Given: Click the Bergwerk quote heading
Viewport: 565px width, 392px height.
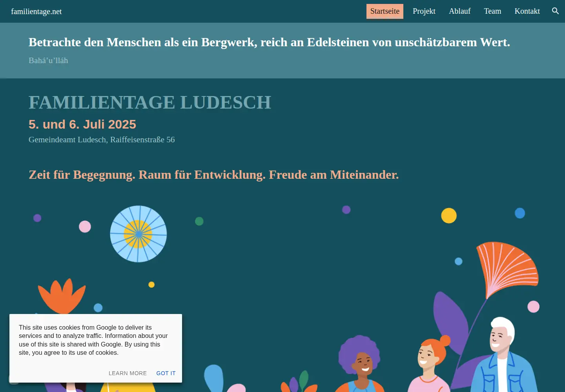Looking at the screenshot, I should click(x=269, y=42).
